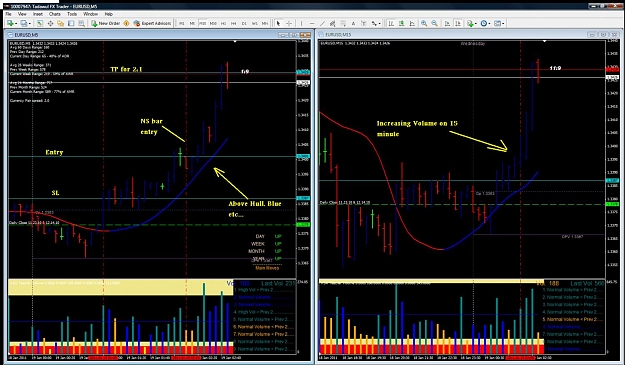Image resolution: width=625 pixels, height=365 pixels.
Task: Open the Tools menu
Action: pos(72,14)
